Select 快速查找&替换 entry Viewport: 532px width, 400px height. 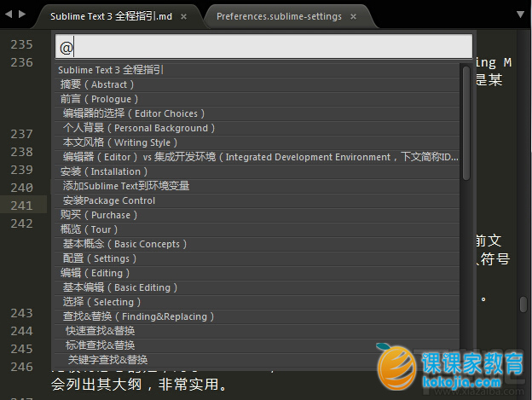tap(257, 332)
